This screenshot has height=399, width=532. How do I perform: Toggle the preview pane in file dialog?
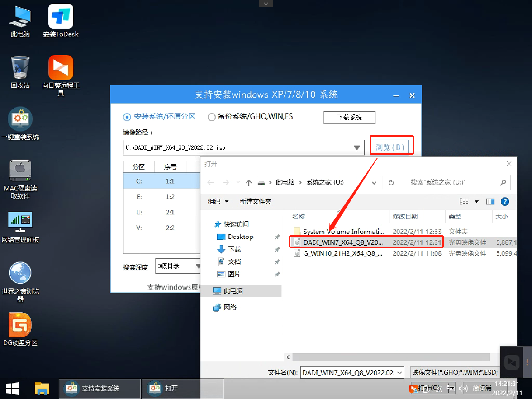[490, 201]
